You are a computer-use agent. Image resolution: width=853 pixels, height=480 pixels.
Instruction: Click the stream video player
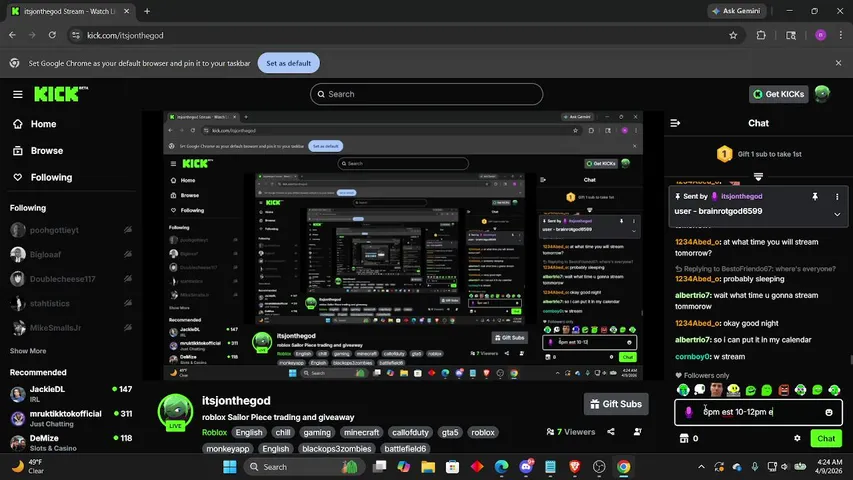(403, 245)
